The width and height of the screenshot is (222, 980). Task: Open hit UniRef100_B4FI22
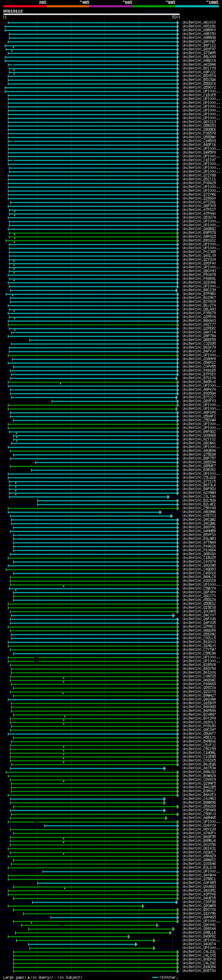click(x=199, y=45)
